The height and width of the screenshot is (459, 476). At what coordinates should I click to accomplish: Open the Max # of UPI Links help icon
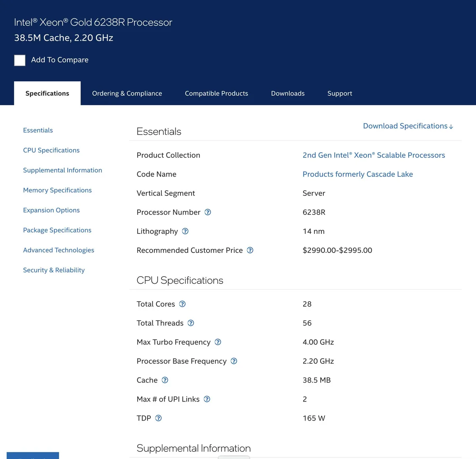coord(207,399)
